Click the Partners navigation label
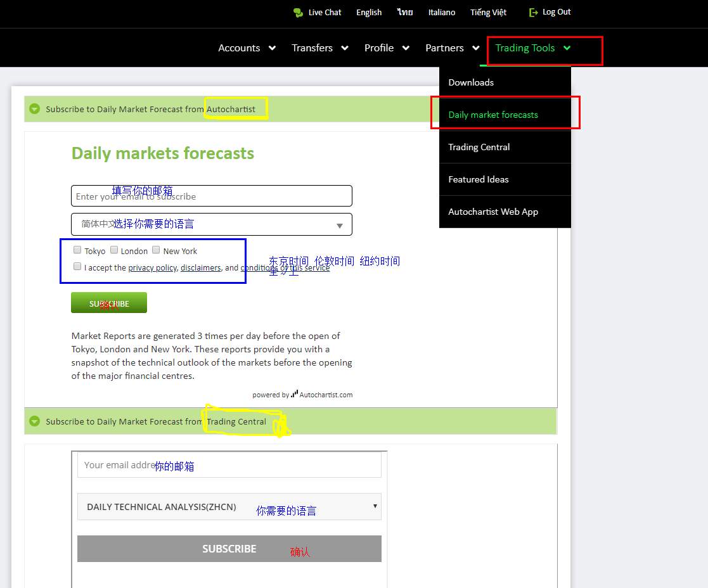The image size is (708, 588). pos(444,48)
